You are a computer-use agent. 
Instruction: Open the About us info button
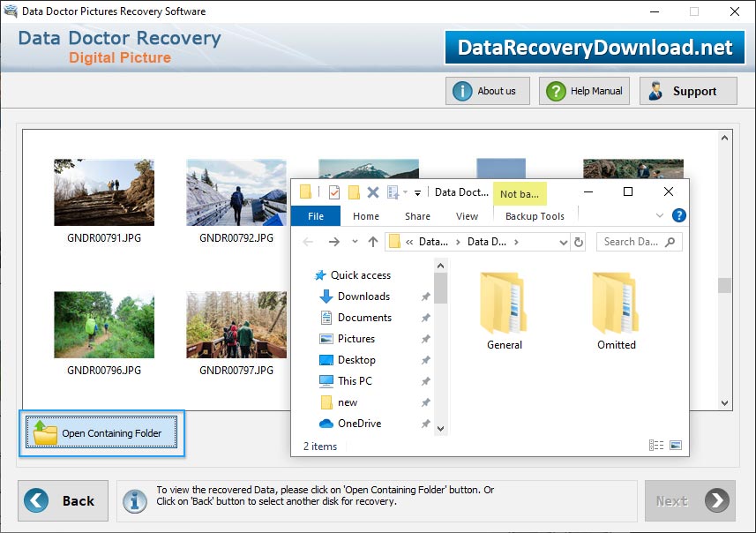488,91
